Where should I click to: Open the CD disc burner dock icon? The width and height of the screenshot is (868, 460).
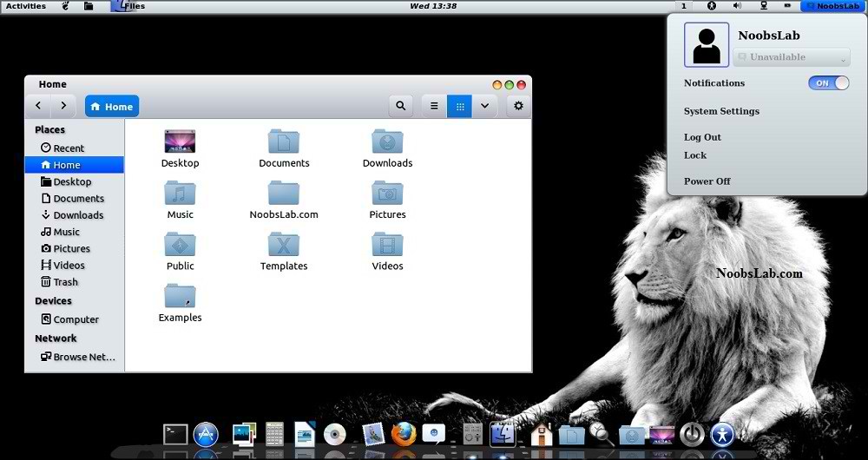pyautogui.click(x=335, y=435)
